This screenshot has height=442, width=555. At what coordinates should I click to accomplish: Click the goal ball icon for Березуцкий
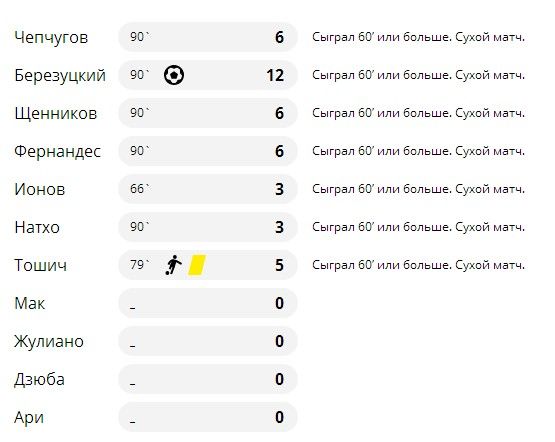pyautogui.click(x=174, y=75)
